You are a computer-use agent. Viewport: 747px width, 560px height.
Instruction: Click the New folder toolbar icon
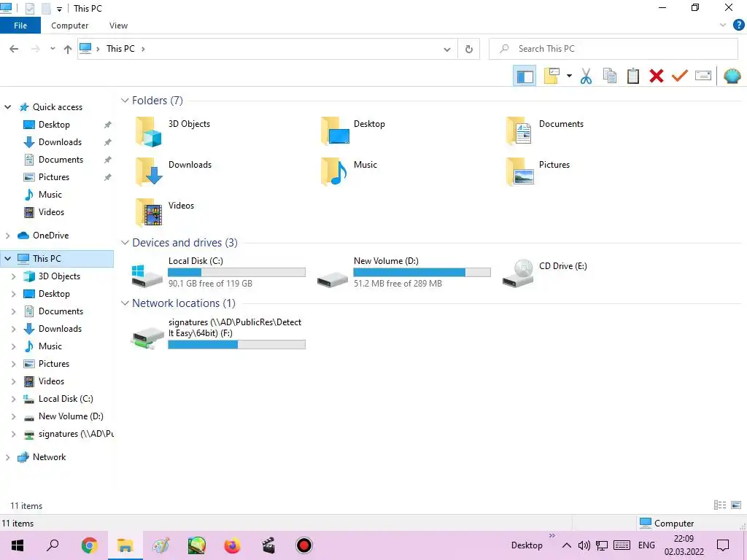point(551,76)
